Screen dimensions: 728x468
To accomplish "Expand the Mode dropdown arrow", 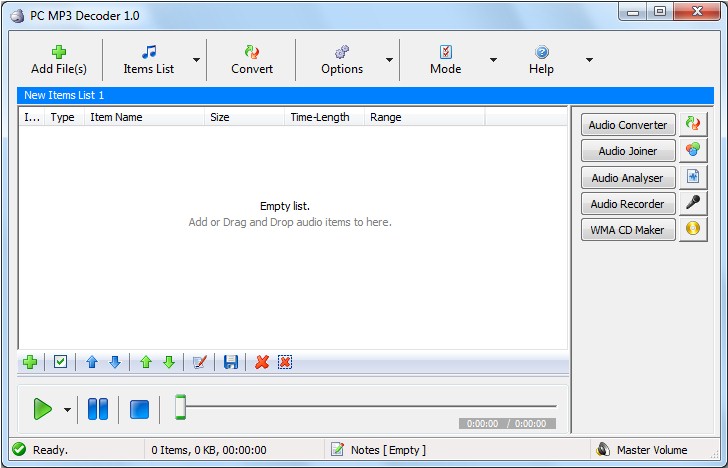I will tap(493, 60).
